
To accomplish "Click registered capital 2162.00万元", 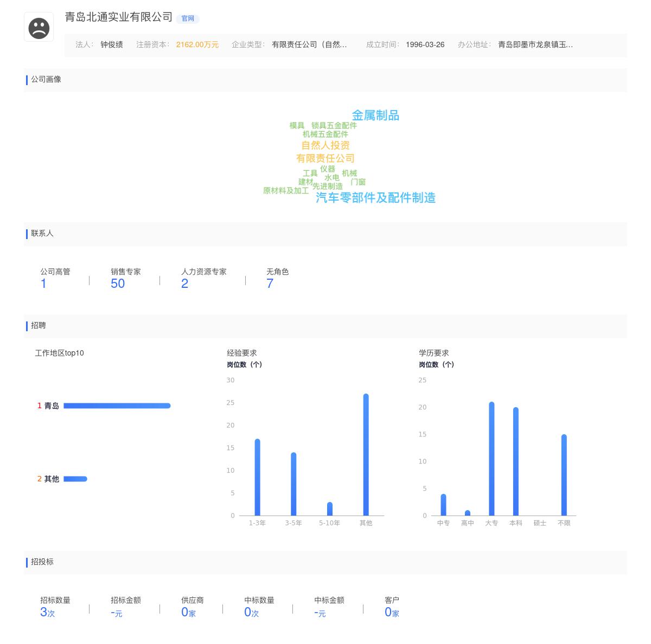I will [197, 44].
